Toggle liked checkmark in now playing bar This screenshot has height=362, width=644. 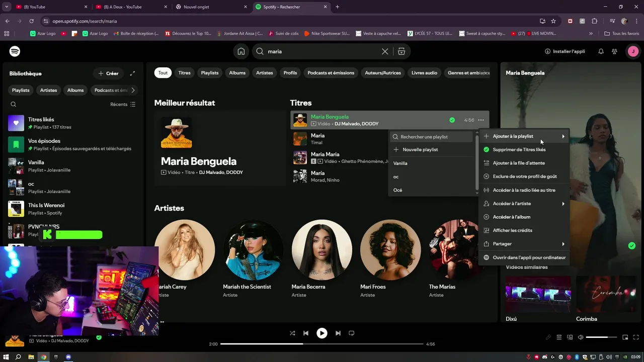99,337
